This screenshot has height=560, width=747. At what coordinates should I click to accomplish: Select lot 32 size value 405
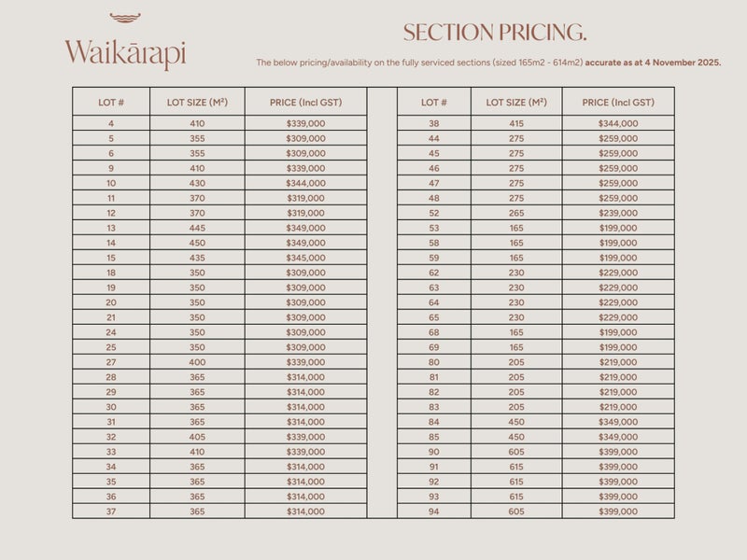click(x=197, y=437)
